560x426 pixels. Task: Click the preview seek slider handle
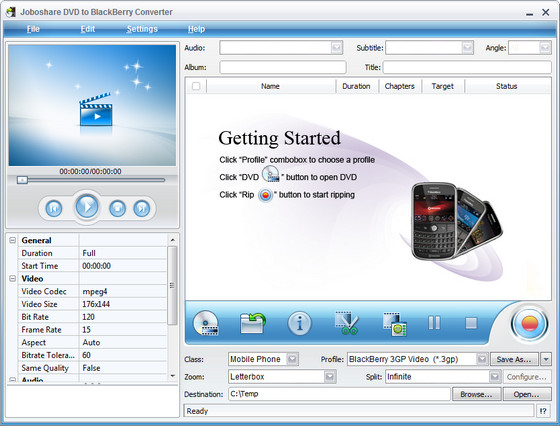click(22, 180)
